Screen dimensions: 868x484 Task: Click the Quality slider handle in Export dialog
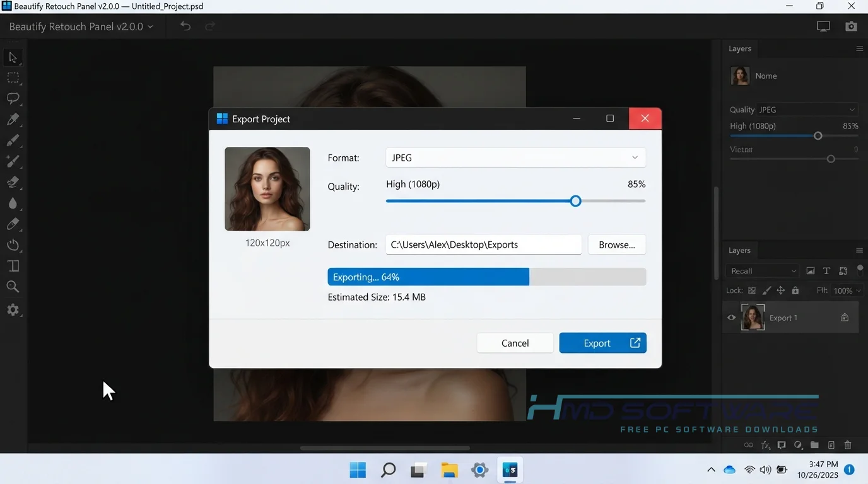click(x=575, y=201)
